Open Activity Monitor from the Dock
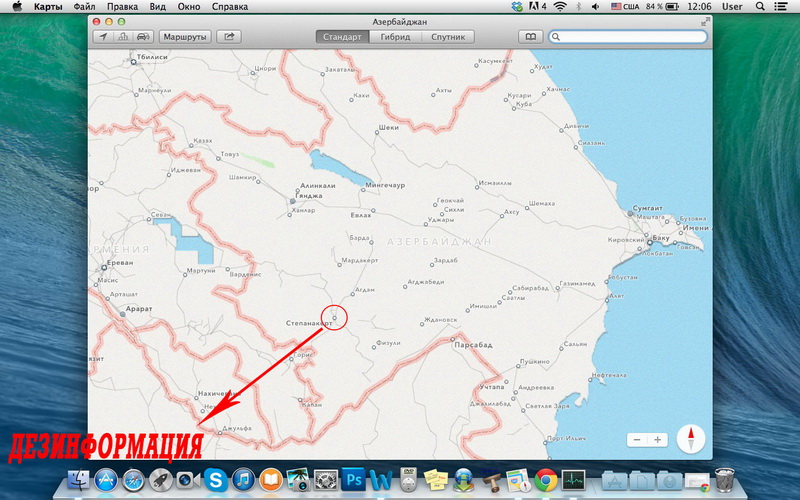The height and width of the screenshot is (500, 800). (x=573, y=480)
